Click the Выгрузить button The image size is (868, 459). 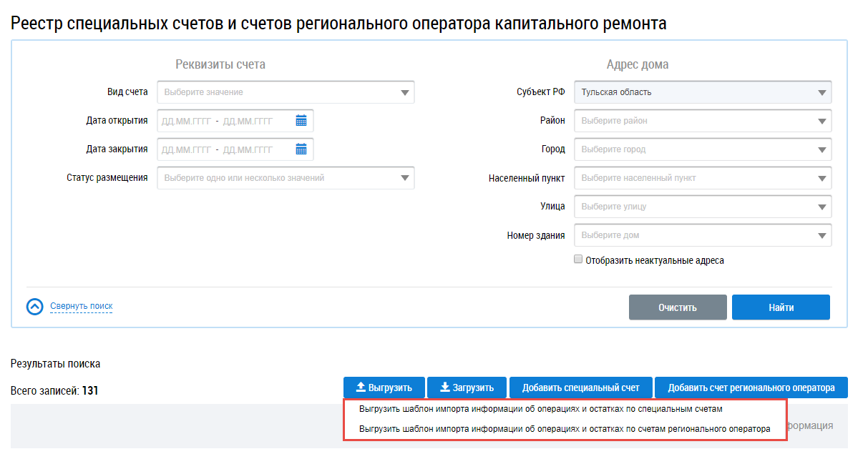point(384,388)
